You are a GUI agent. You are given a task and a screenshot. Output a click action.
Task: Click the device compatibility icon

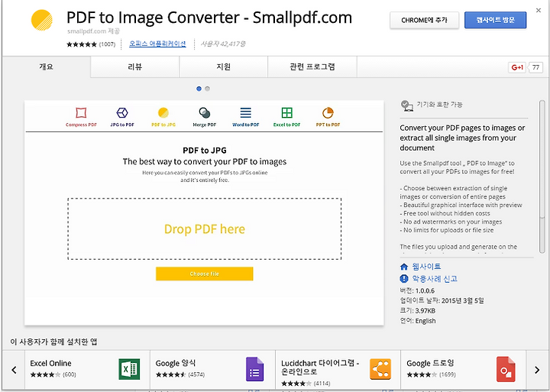[x=406, y=105]
